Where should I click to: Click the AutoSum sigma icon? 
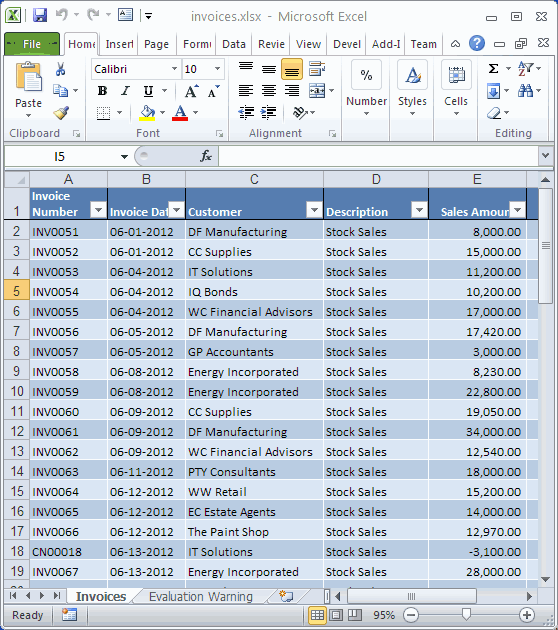click(494, 69)
